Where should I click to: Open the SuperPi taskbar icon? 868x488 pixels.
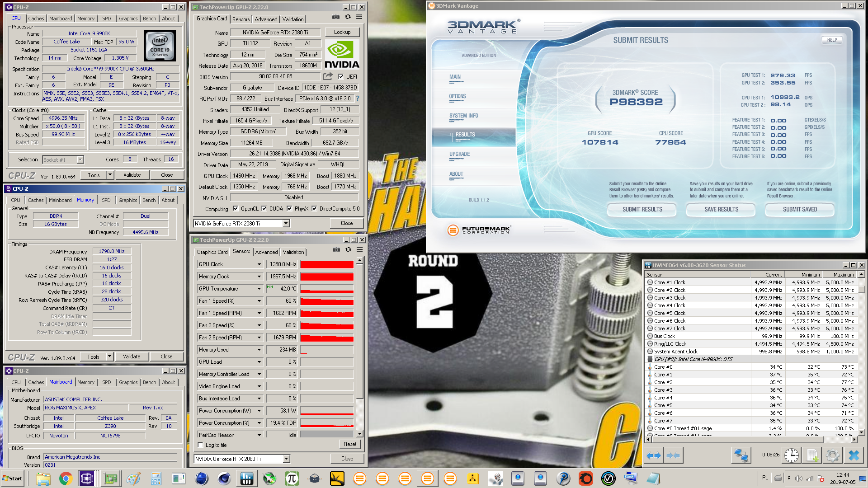(292, 479)
